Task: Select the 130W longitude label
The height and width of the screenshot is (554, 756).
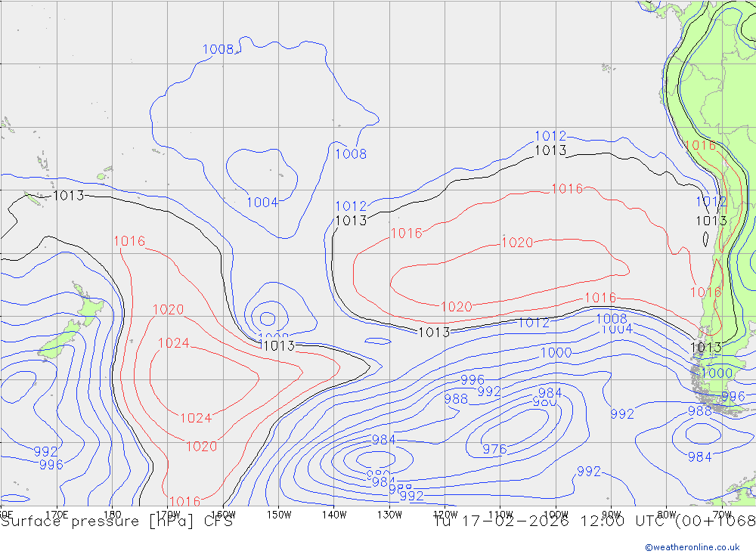Action: point(389,515)
